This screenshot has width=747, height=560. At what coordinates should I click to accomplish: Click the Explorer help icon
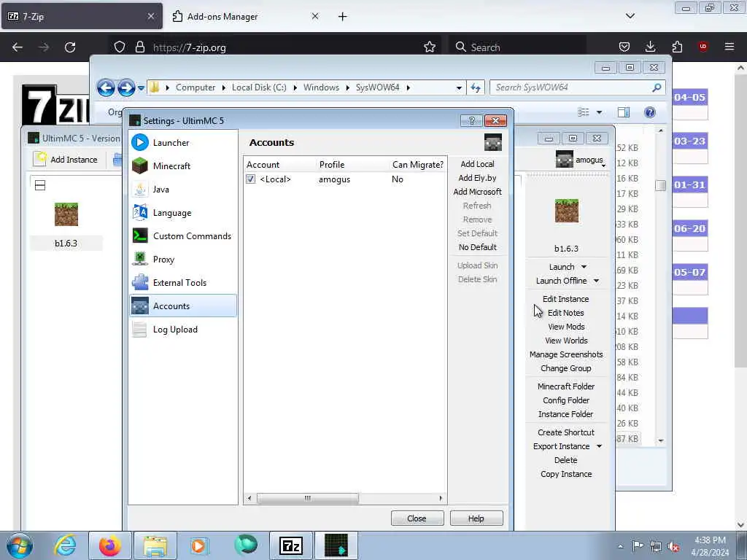(650, 112)
